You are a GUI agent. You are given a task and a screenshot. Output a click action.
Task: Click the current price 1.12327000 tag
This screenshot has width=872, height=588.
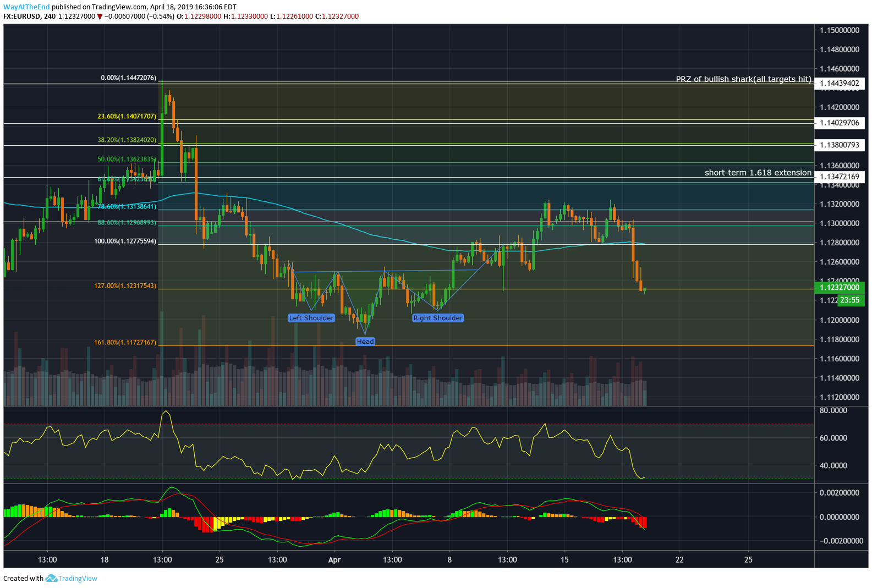click(x=840, y=288)
